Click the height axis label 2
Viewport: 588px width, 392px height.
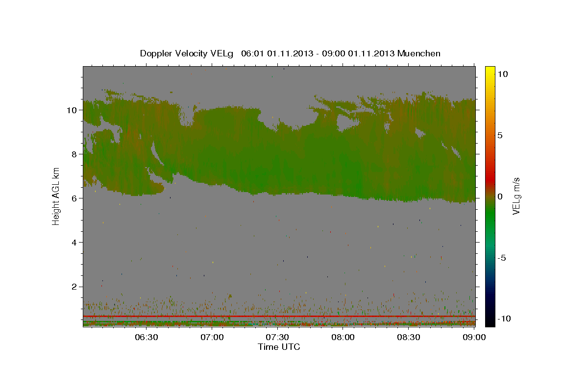(73, 287)
